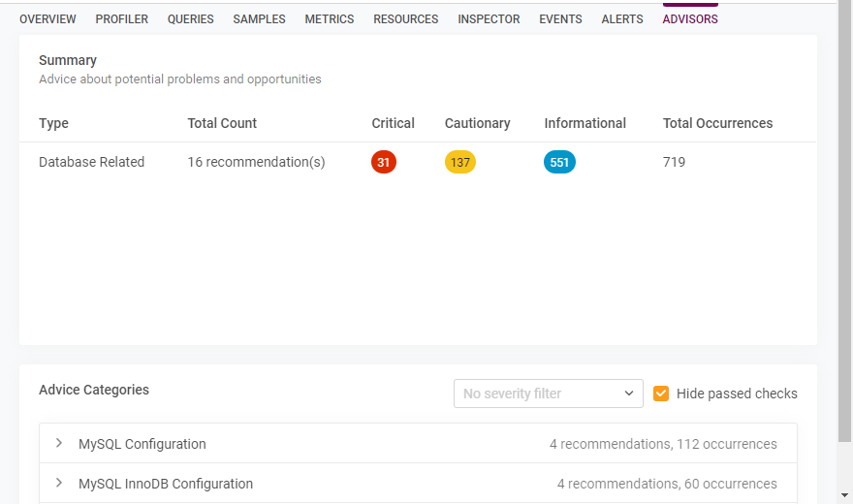Click the 16 recommendation(s) total count
Screen dimensions: 853x504
256,163
